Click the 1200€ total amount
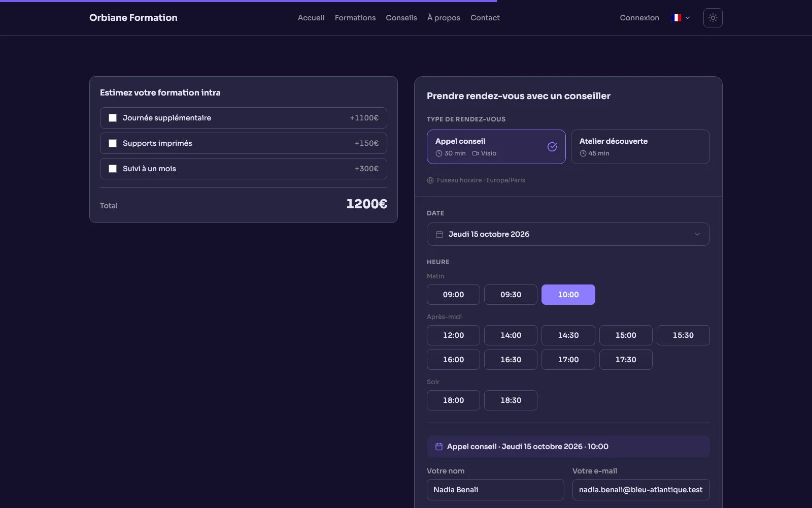The width and height of the screenshot is (812, 508). [x=366, y=204]
